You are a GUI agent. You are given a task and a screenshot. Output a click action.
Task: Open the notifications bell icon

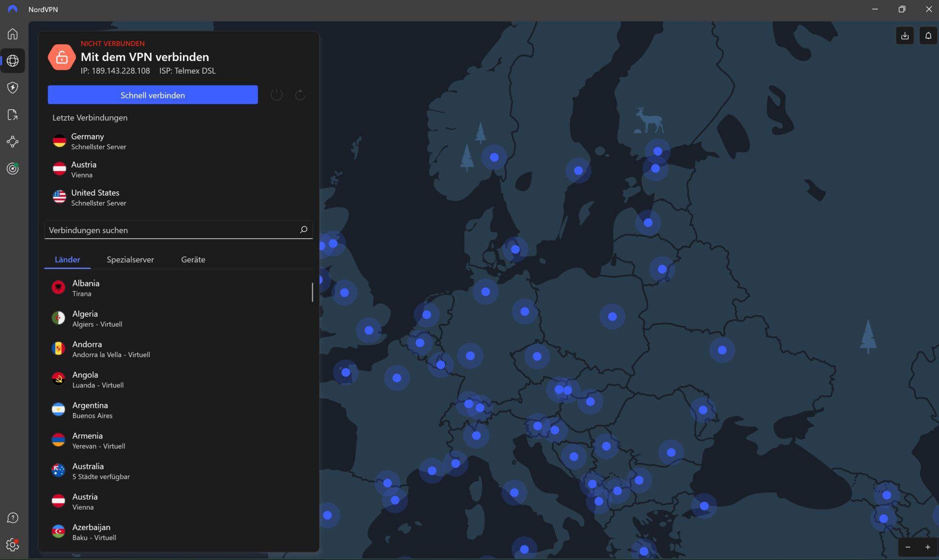click(928, 36)
